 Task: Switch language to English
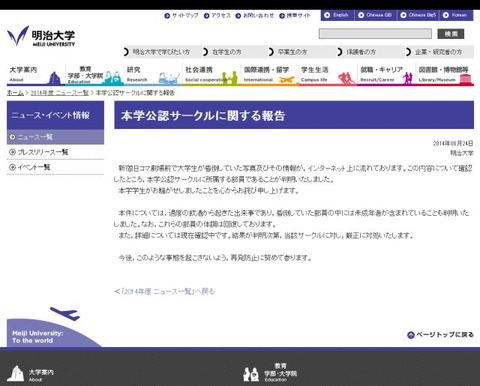point(337,15)
